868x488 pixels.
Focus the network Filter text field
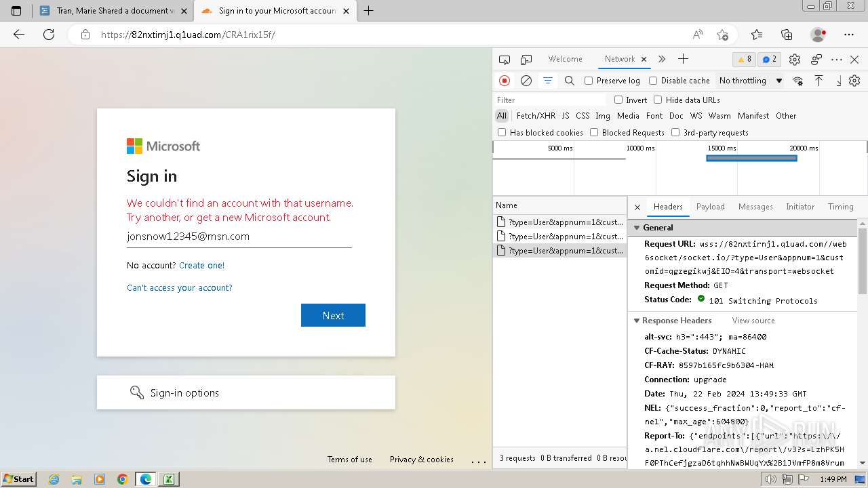(x=551, y=100)
